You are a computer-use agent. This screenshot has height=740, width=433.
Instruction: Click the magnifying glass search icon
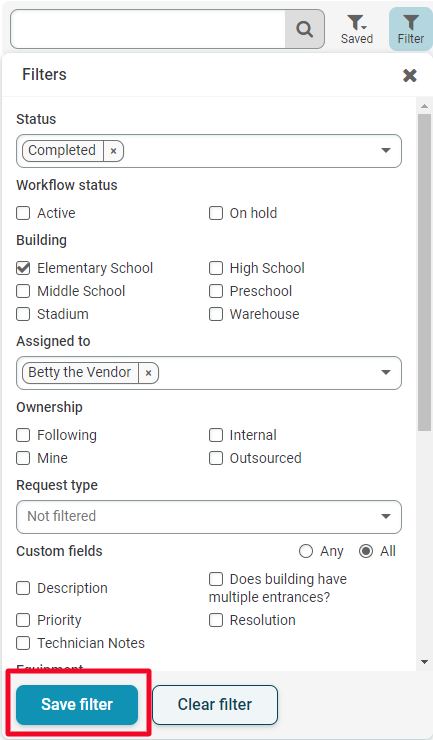305,29
